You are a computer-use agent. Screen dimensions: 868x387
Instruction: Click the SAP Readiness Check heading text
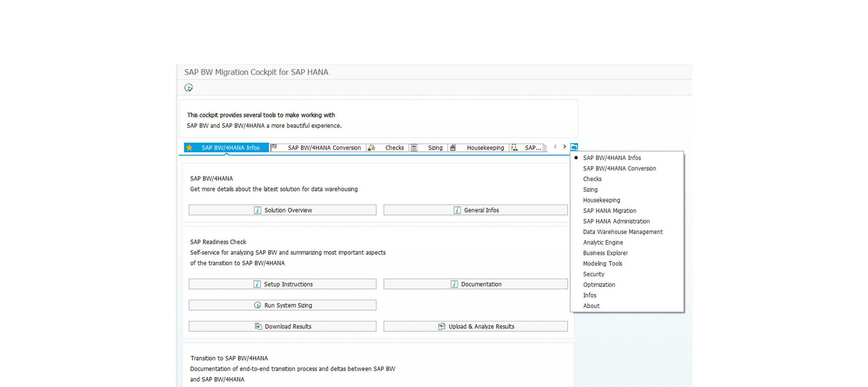point(218,242)
